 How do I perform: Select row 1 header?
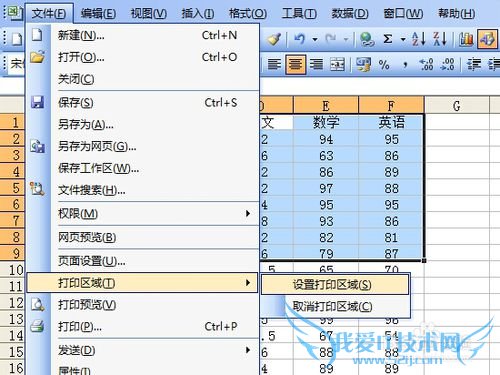pos(13,122)
